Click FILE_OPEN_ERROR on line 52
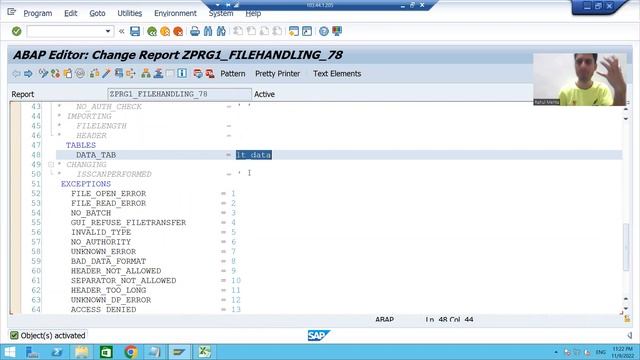The image size is (640, 360). pos(108,193)
